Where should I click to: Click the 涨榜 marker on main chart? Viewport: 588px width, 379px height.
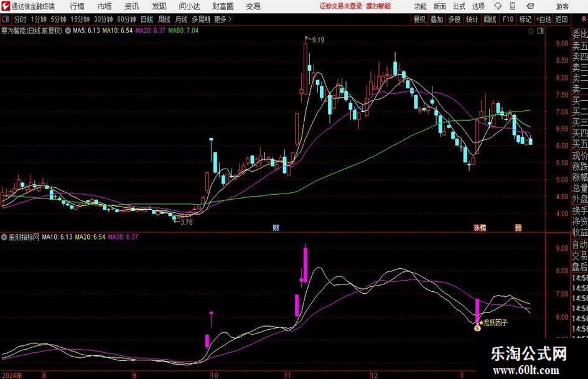480,227
